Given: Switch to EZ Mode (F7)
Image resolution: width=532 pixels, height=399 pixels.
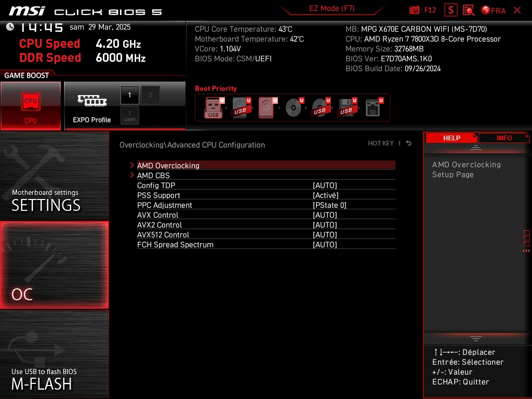Looking at the screenshot, I should (331, 8).
